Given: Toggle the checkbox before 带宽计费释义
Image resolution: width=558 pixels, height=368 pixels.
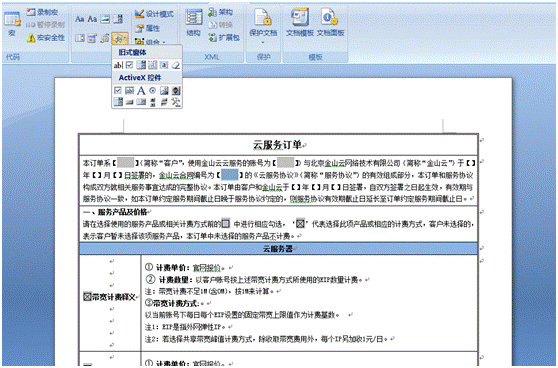Looking at the screenshot, I should [x=87, y=297].
